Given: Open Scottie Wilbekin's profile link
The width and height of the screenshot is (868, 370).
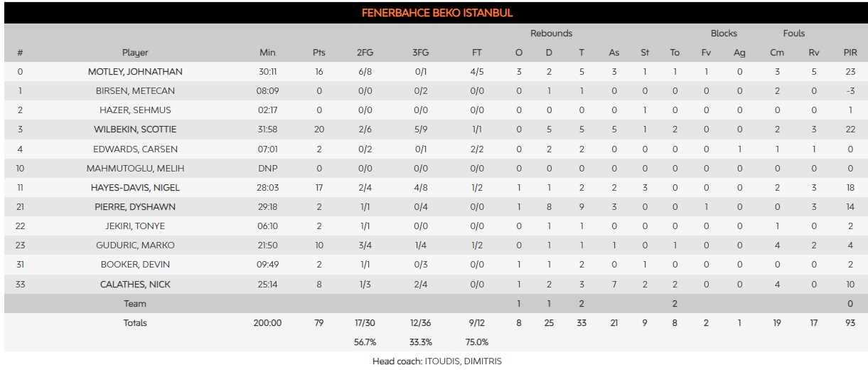Looking at the screenshot, I should click(x=135, y=129).
